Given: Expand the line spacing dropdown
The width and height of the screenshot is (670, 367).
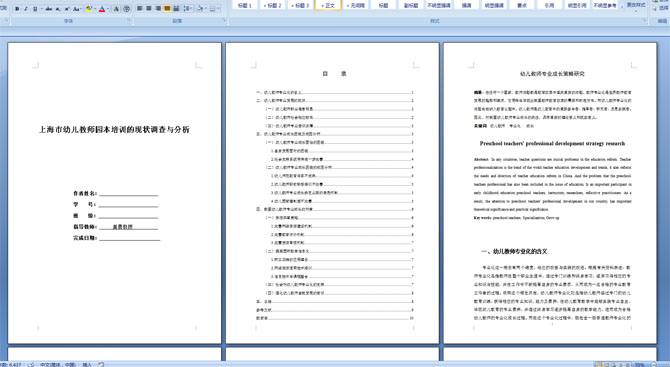Looking at the screenshot, I should pos(191,9).
